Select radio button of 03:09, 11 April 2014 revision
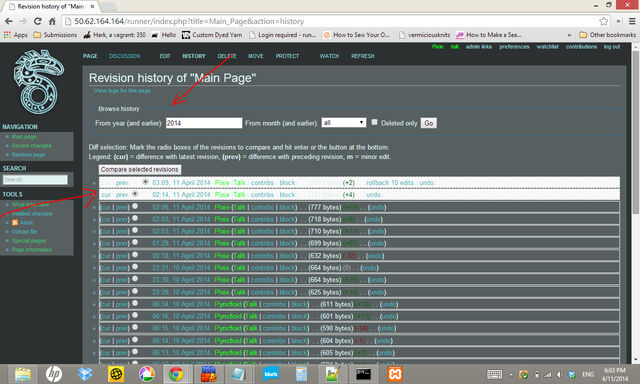Image resolution: width=640 pixels, height=384 pixels. coord(145,182)
